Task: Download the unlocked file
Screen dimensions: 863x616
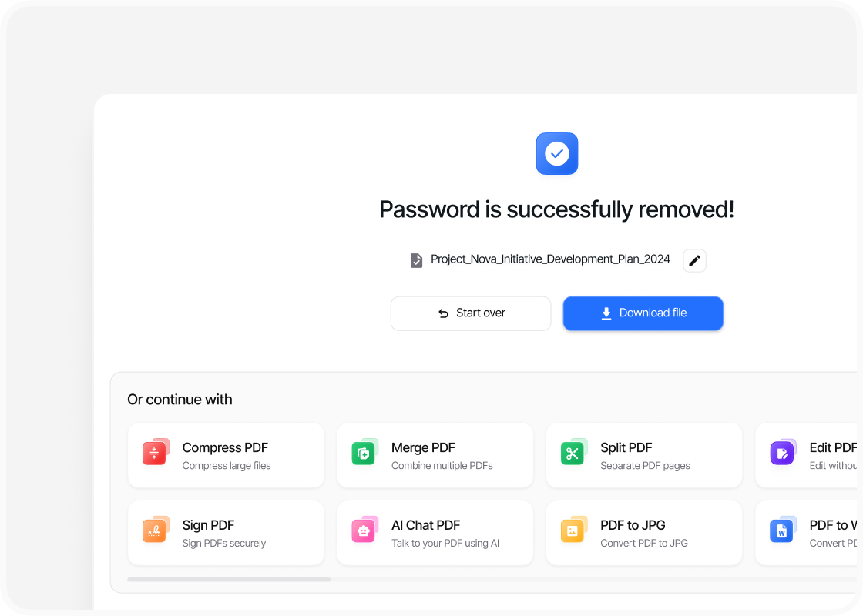Action: tap(643, 313)
